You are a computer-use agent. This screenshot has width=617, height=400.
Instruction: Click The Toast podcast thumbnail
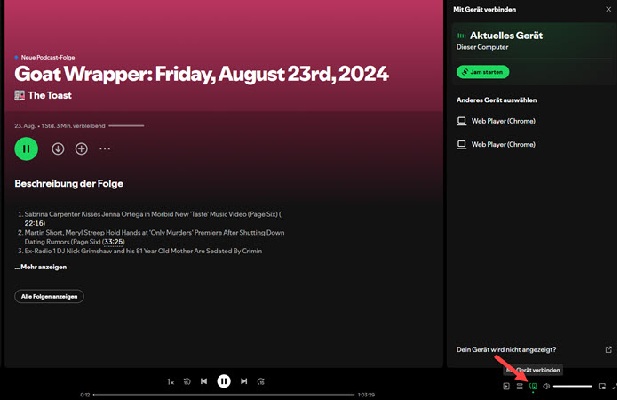click(20, 95)
